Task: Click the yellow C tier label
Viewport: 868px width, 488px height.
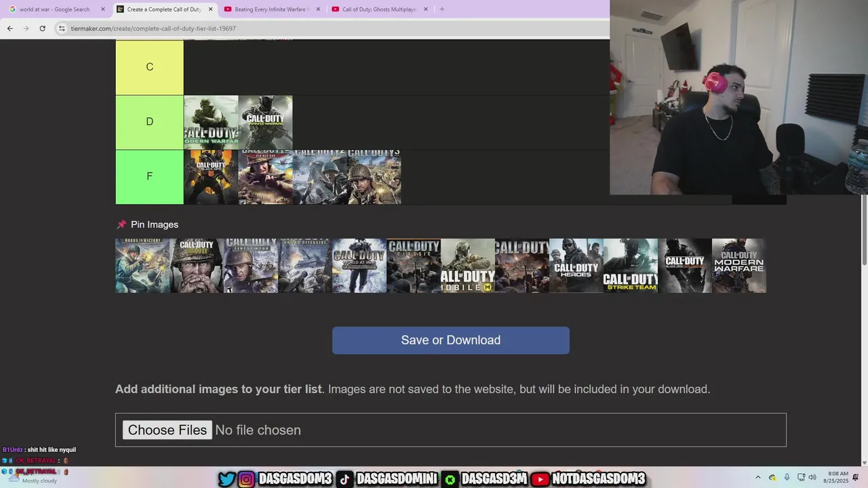Action: click(149, 67)
